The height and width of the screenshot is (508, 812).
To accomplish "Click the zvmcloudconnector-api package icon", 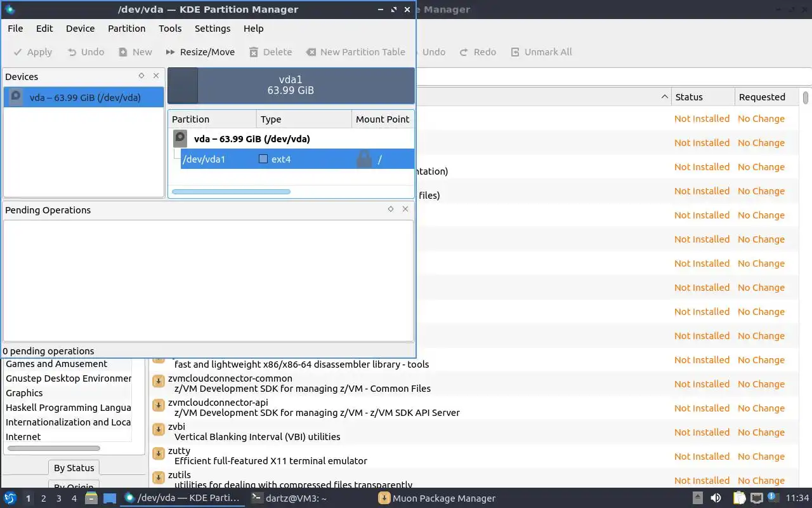I will (159, 405).
